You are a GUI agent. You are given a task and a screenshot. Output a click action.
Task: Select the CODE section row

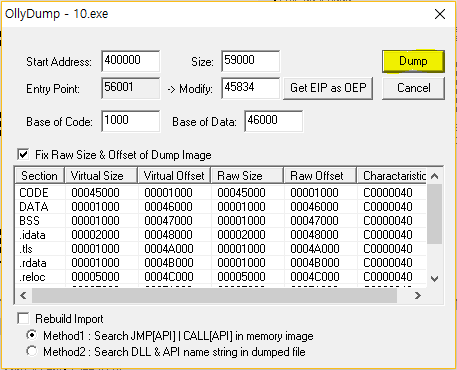click(x=221, y=193)
